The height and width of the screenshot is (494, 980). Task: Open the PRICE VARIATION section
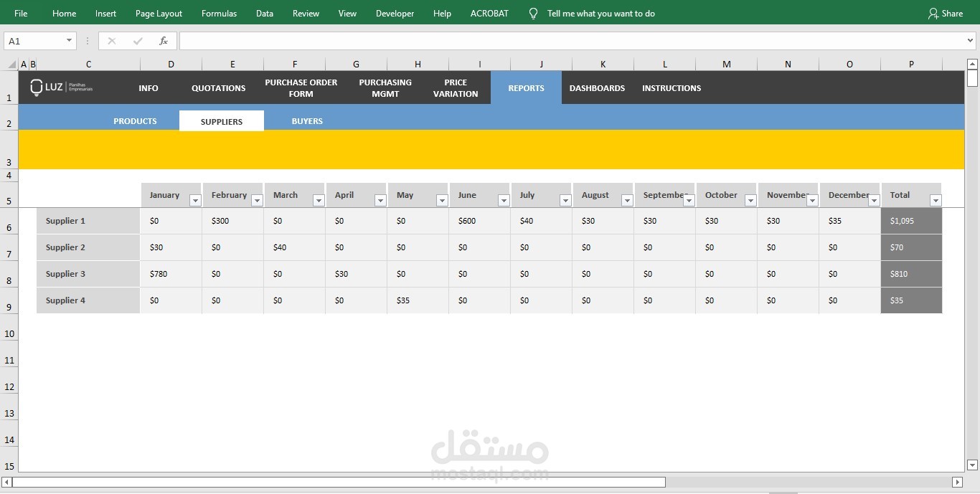pos(456,88)
